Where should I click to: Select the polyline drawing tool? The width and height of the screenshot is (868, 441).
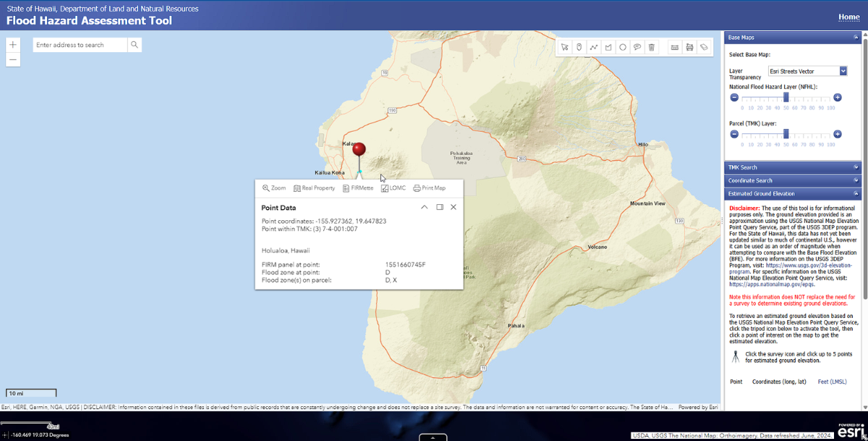point(594,46)
